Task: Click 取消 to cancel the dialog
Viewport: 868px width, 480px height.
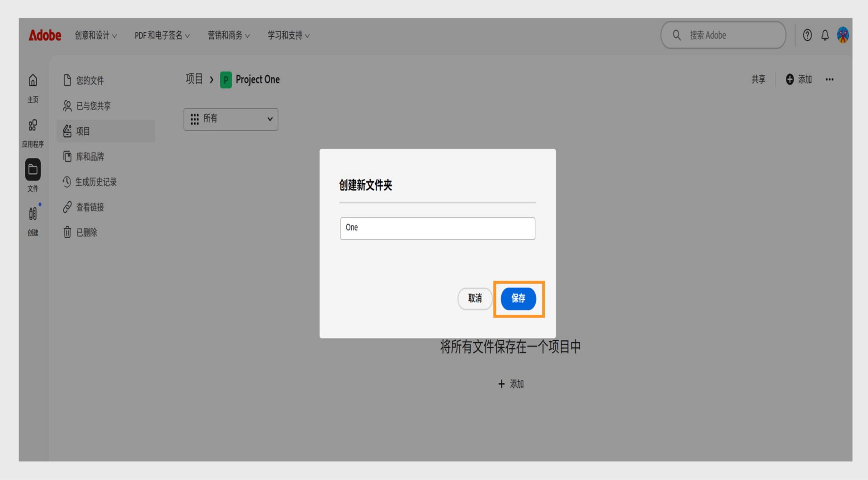Action: 475,299
